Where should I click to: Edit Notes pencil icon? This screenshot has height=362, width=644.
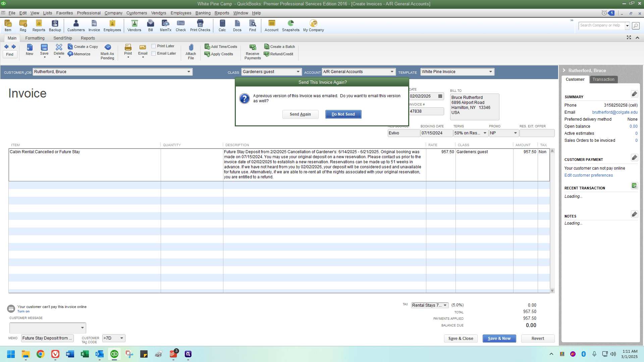634,214
